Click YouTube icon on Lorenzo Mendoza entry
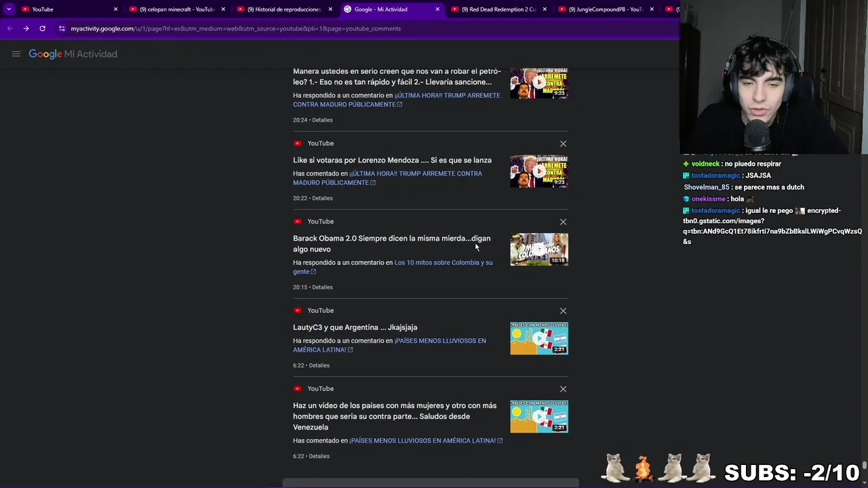The image size is (868, 488). (297, 144)
